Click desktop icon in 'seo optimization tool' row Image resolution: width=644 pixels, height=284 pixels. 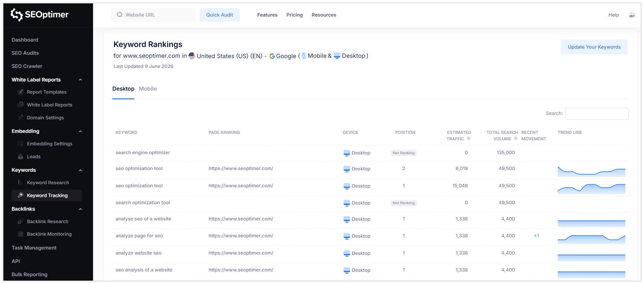(x=347, y=186)
